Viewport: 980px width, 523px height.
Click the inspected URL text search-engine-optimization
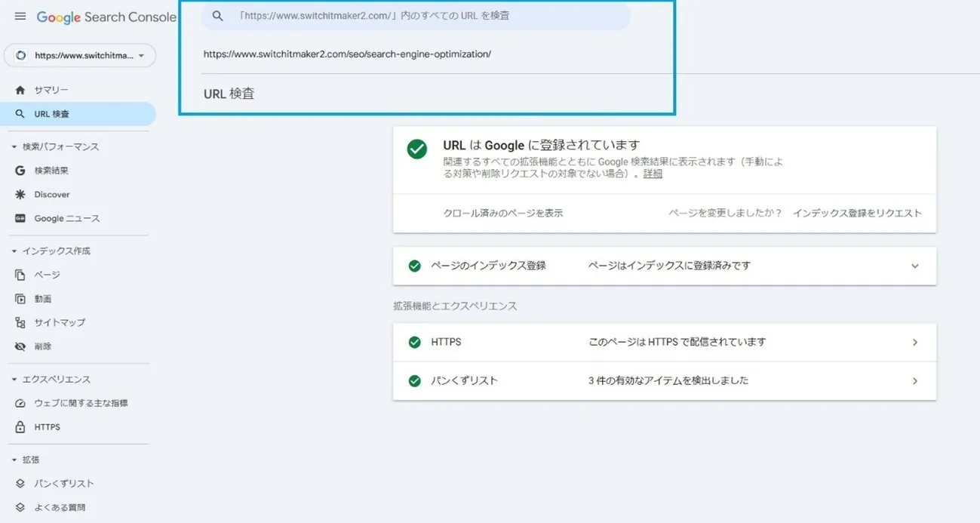pos(347,54)
